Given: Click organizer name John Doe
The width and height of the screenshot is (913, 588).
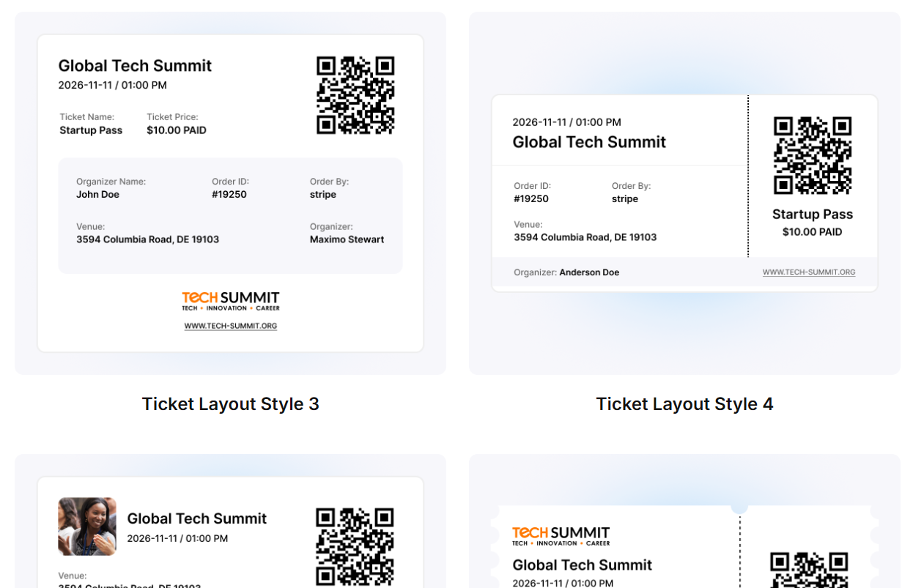Looking at the screenshot, I should 97,195.
